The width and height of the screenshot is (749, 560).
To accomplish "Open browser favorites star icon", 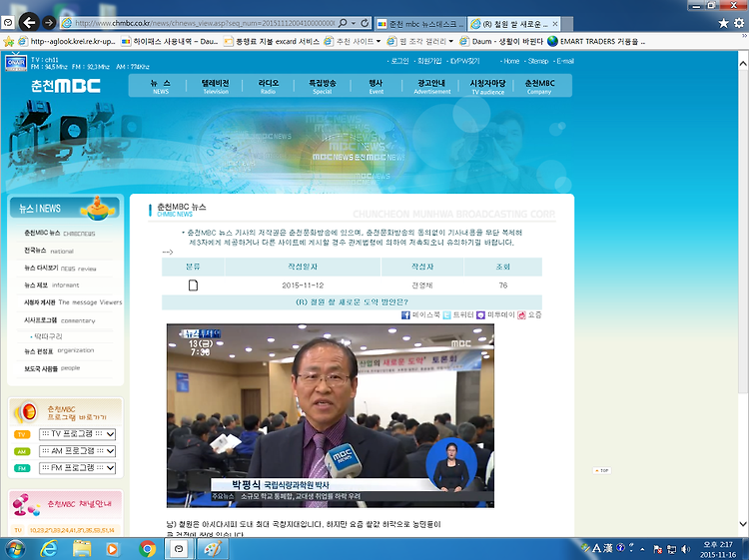I will point(724,23).
